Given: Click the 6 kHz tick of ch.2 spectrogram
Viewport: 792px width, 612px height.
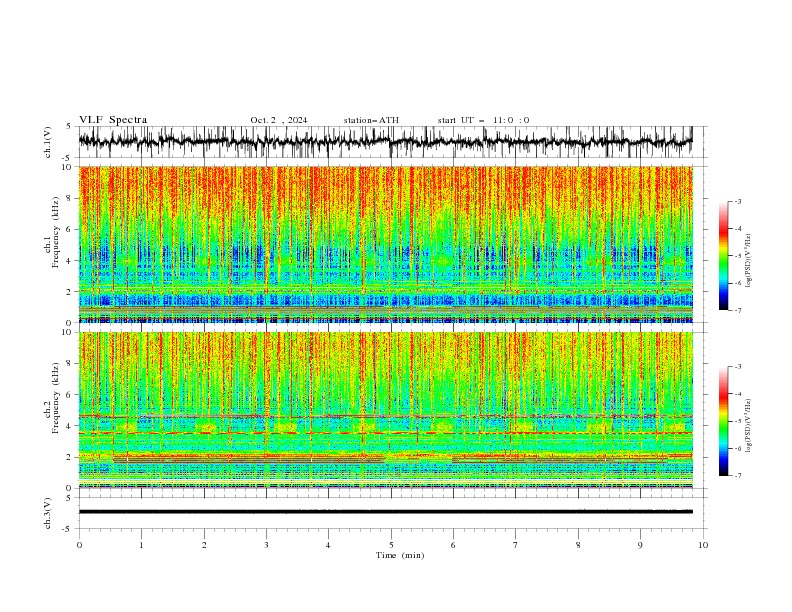Looking at the screenshot, I should [x=70, y=395].
